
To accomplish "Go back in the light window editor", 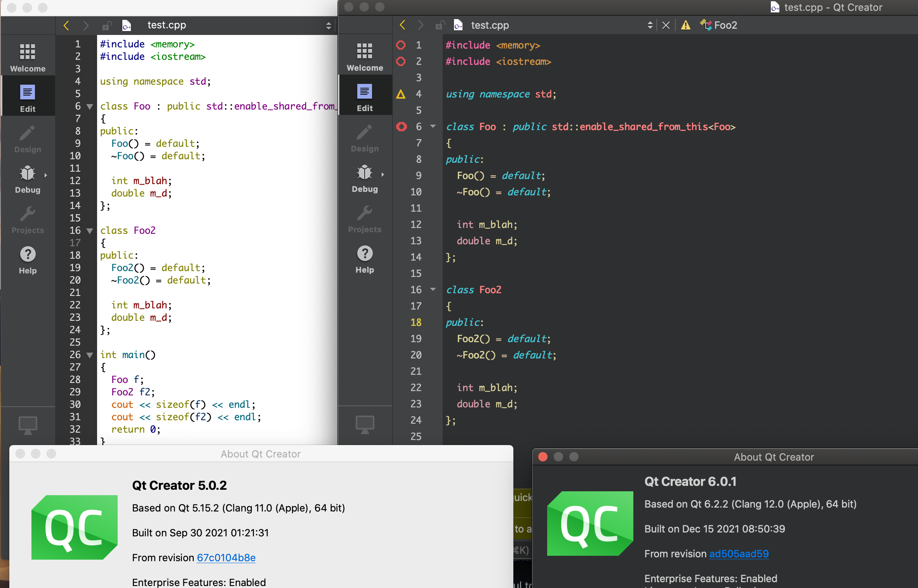I will 66,26.
